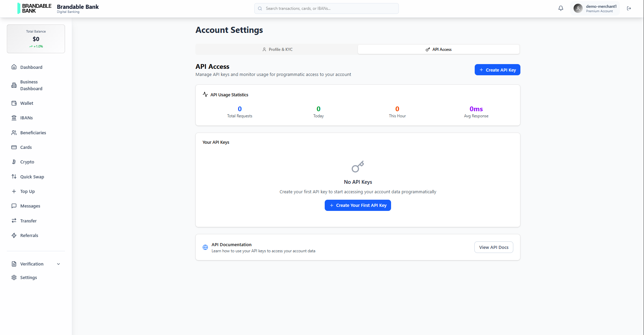Open the View API Docs page
The width and height of the screenshot is (644, 335).
[x=493, y=247]
